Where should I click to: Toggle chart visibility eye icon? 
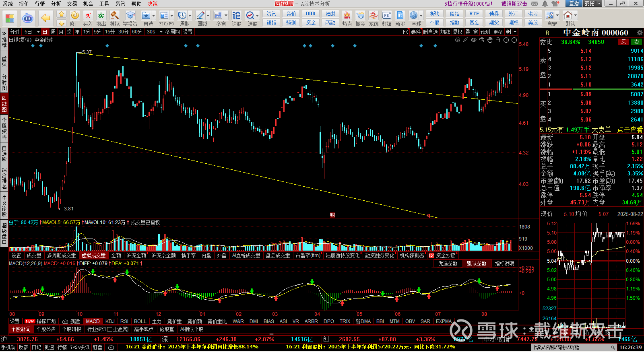(x=474, y=40)
